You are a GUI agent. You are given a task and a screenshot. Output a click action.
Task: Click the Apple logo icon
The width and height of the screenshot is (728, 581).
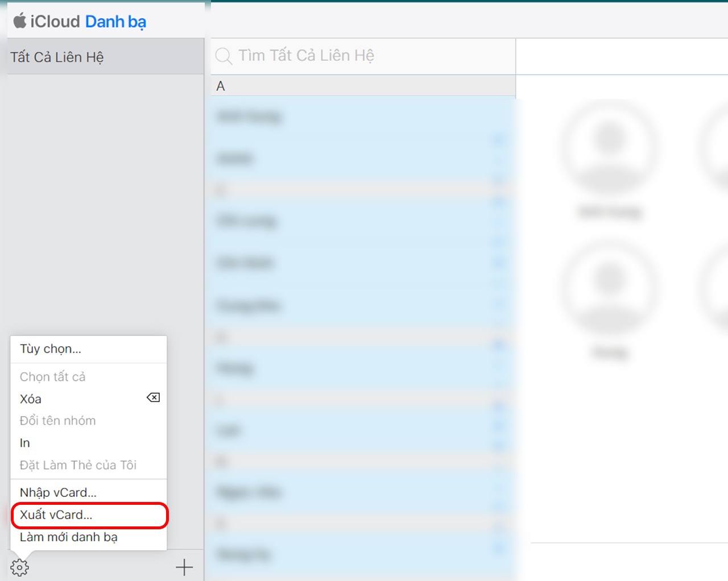click(20, 21)
